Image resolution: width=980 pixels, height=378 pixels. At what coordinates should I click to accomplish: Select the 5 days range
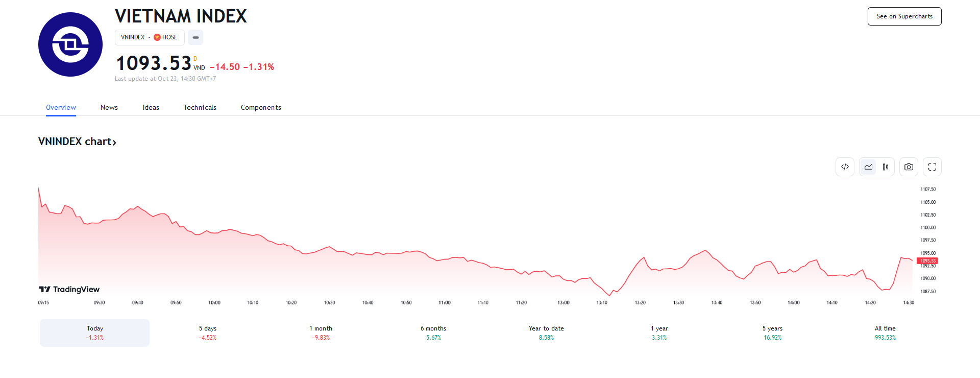208,333
